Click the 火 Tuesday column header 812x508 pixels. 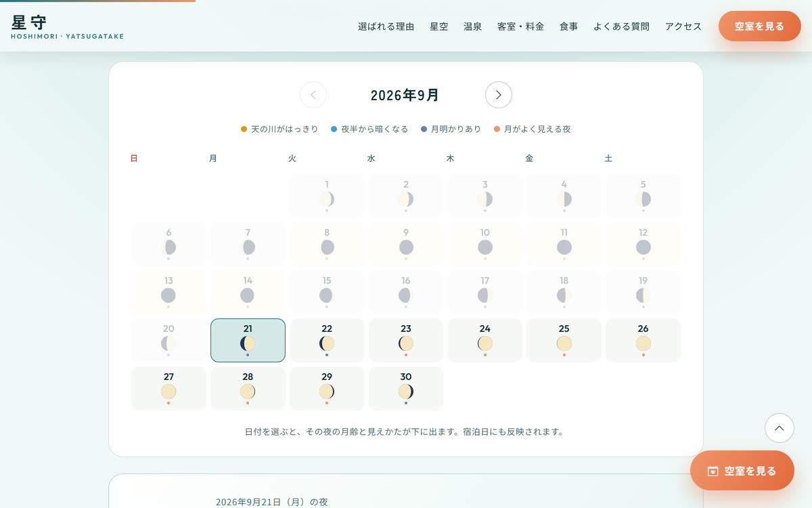292,158
